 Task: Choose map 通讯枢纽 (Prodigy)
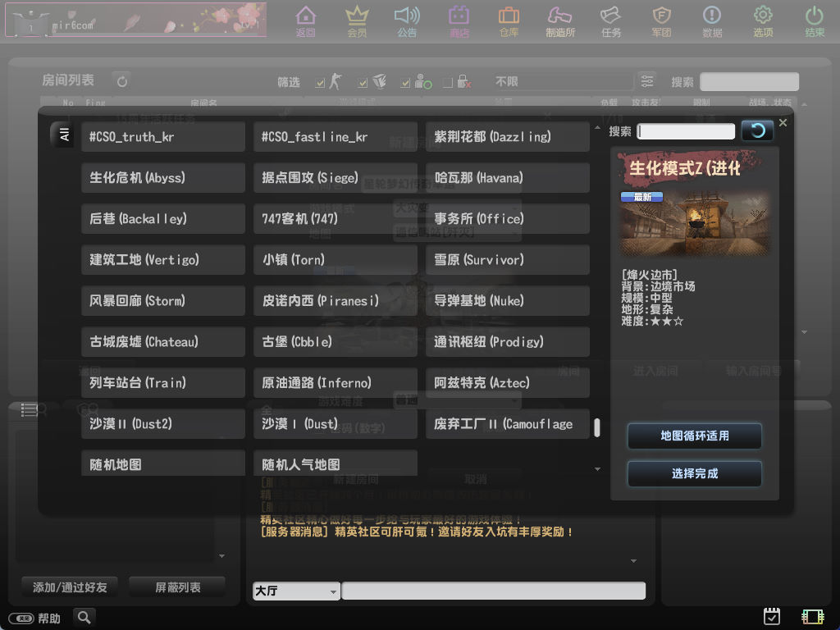point(507,342)
